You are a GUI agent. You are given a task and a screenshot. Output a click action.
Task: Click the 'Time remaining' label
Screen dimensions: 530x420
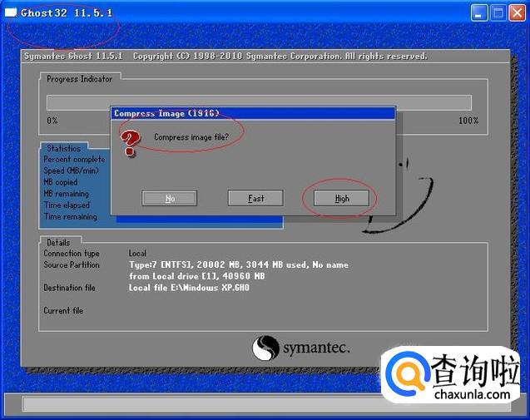(70, 216)
